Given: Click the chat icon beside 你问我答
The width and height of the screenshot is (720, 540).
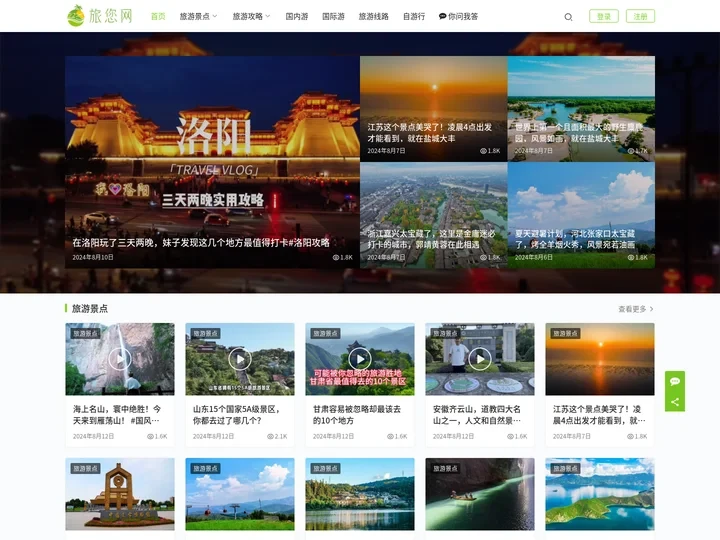Looking at the screenshot, I should (442, 16).
